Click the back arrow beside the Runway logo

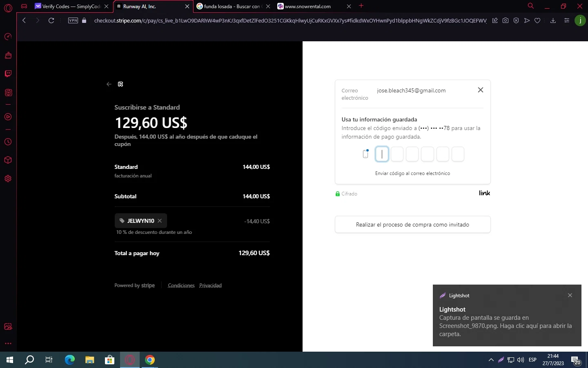pos(109,84)
